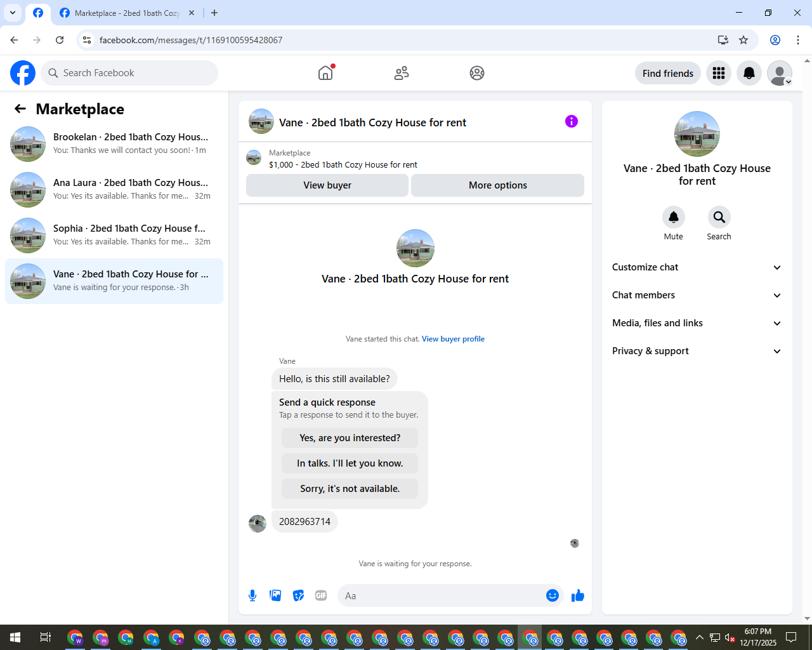Send quick reply 'Yes, are you interested?'
This screenshot has height=650, width=812.
pyautogui.click(x=350, y=438)
